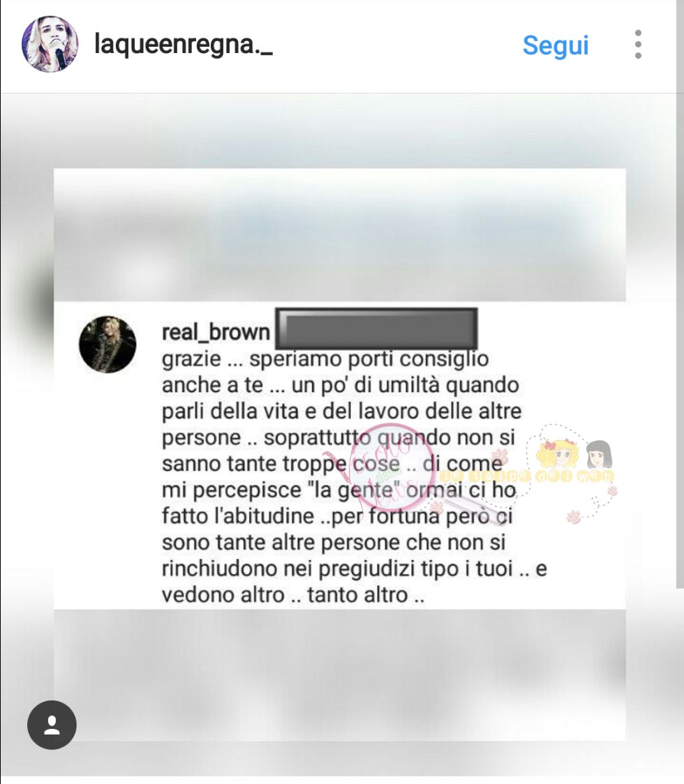Click the pink paw print under the watermark
Viewport: 684px width, 784px height.
(x=574, y=517)
